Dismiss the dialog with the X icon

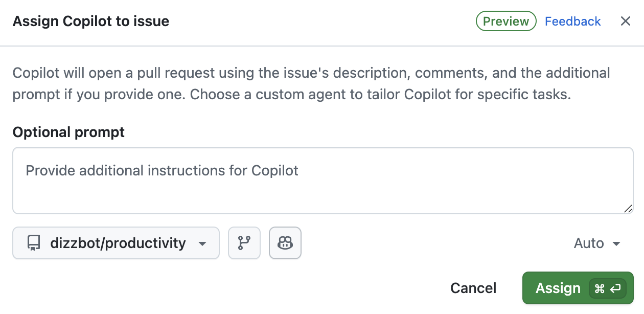(626, 21)
